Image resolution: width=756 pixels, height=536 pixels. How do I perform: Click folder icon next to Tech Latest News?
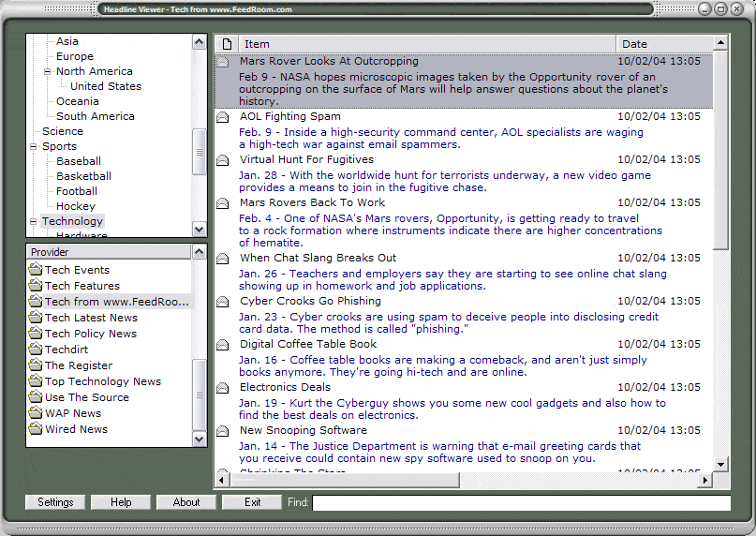tap(36, 317)
